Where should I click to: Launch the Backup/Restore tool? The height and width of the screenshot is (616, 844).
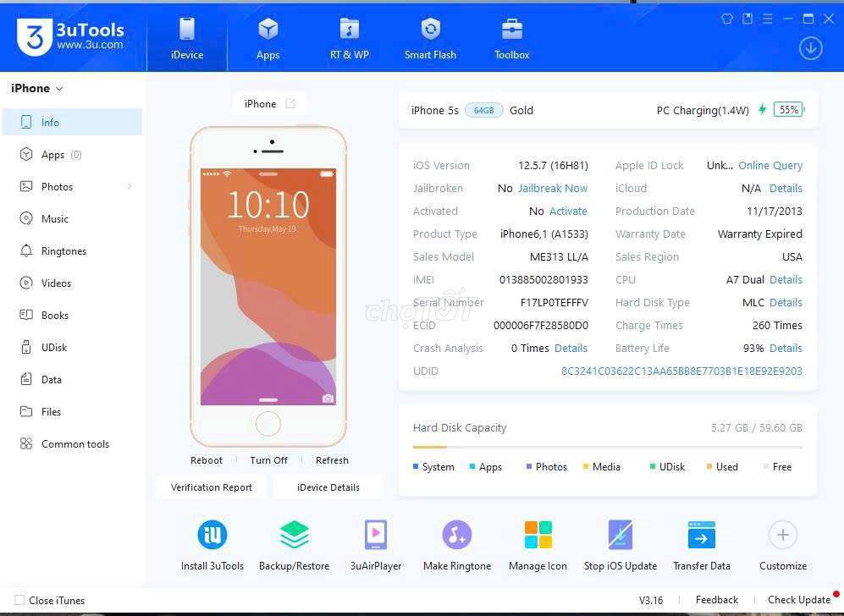[x=294, y=542]
